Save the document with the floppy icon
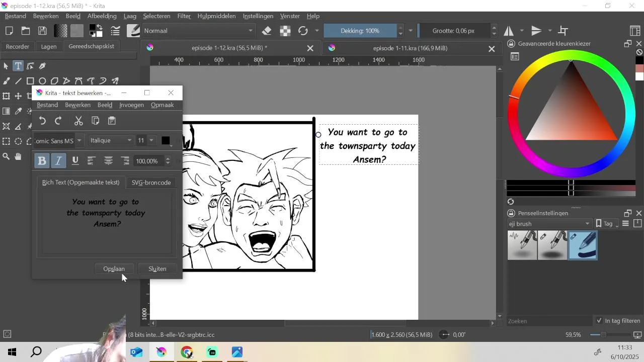Screen dimensions: 644x362 pyautogui.click(x=43, y=31)
